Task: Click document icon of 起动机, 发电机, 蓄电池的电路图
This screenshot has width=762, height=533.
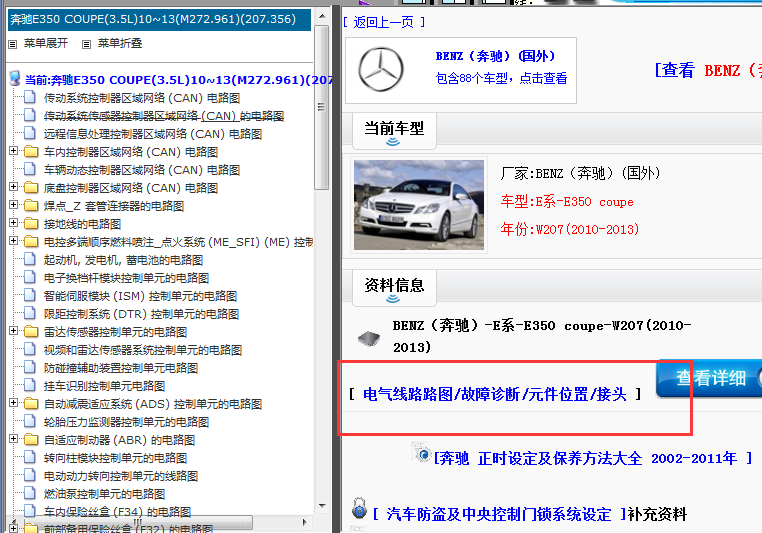Action: click(30, 259)
